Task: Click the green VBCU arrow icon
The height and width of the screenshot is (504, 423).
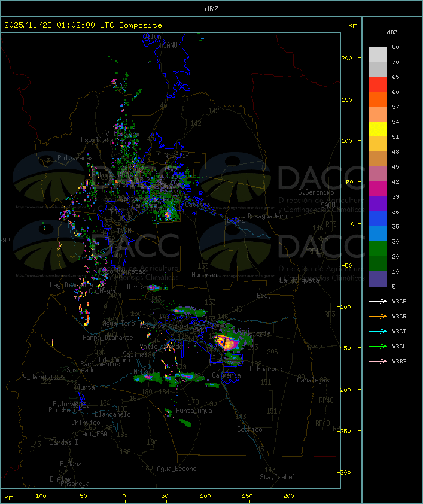Action: pyautogui.click(x=378, y=346)
